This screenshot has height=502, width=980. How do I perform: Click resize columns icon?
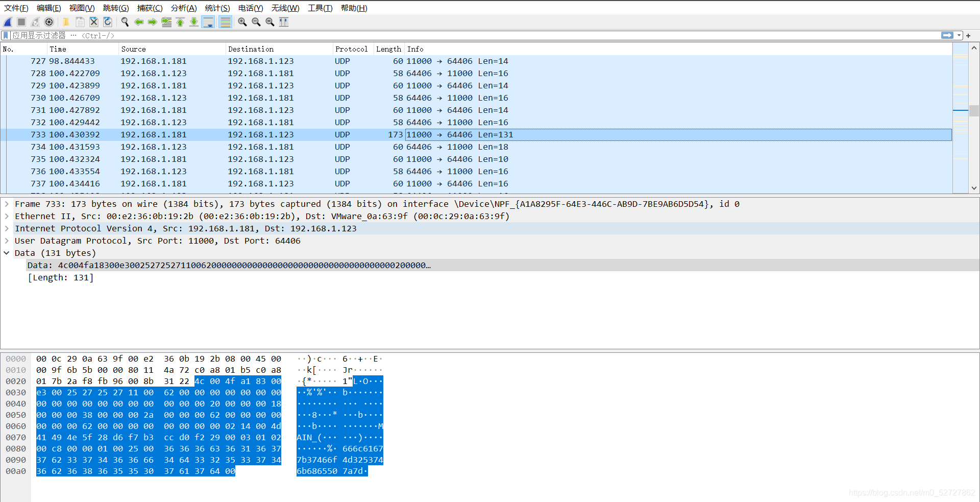(x=284, y=22)
